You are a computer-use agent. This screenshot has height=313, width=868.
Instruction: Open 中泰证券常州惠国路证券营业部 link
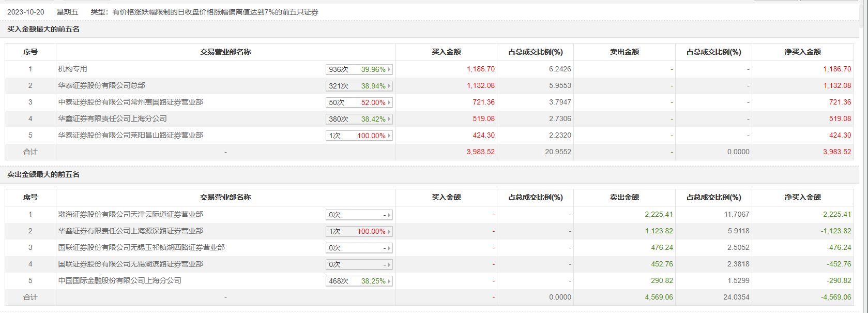pyautogui.click(x=131, y=102)
